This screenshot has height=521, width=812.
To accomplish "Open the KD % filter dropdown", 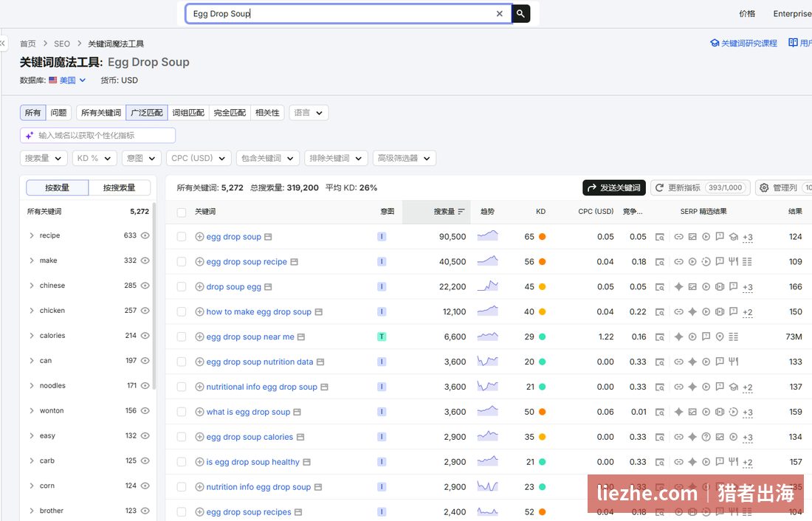I will 94,159.
